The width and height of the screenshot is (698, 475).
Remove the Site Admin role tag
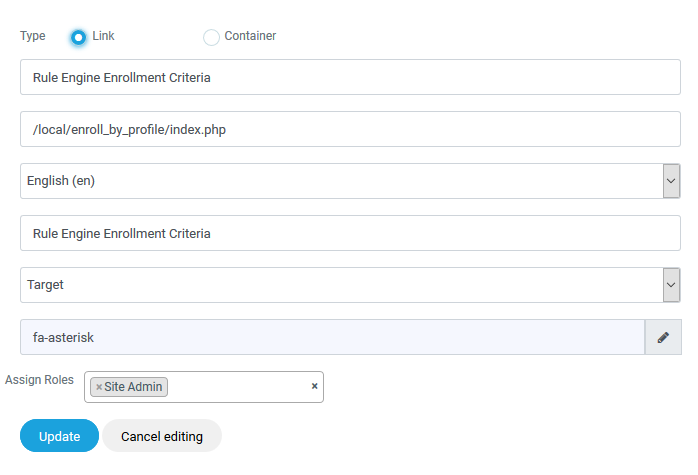99,387
